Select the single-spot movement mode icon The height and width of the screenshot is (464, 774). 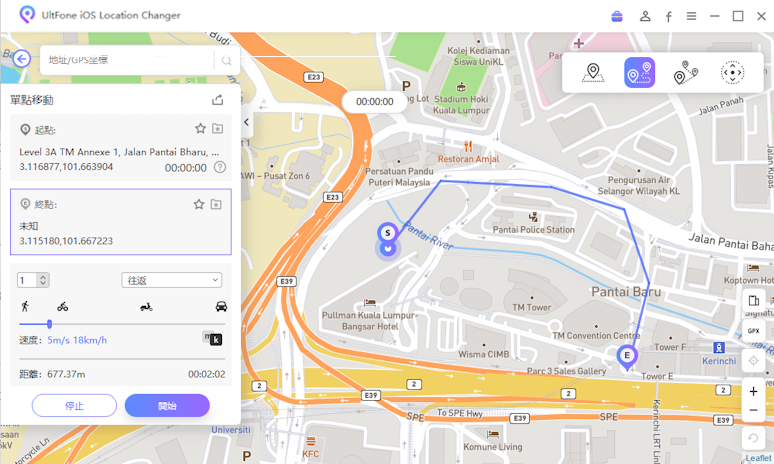pos(639,73)
